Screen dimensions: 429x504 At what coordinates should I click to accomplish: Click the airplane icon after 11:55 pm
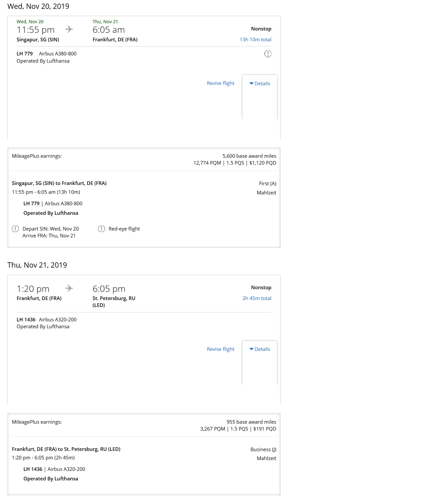[69, 29]
